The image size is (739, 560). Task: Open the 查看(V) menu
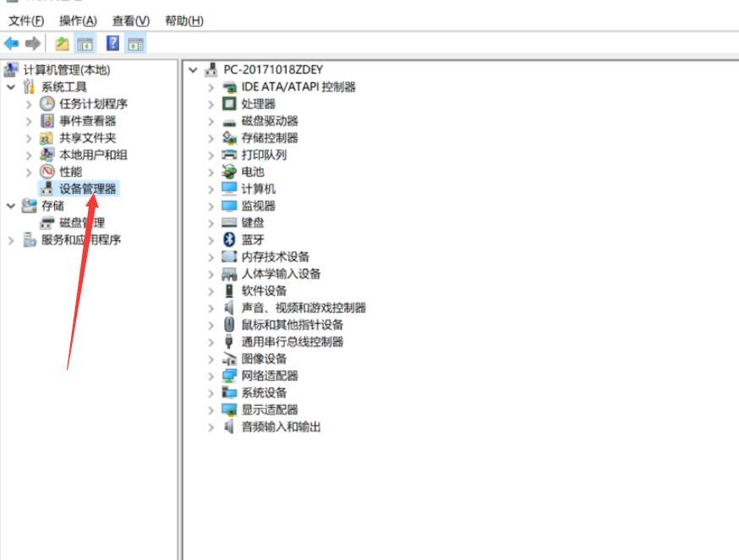[x=130, y=20]
